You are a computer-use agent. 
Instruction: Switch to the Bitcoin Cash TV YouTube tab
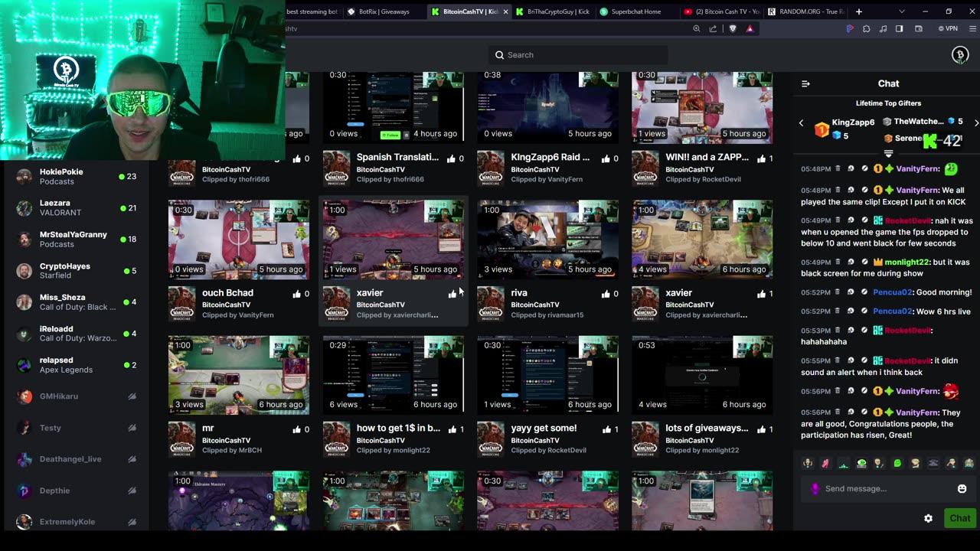coord(721,11)
